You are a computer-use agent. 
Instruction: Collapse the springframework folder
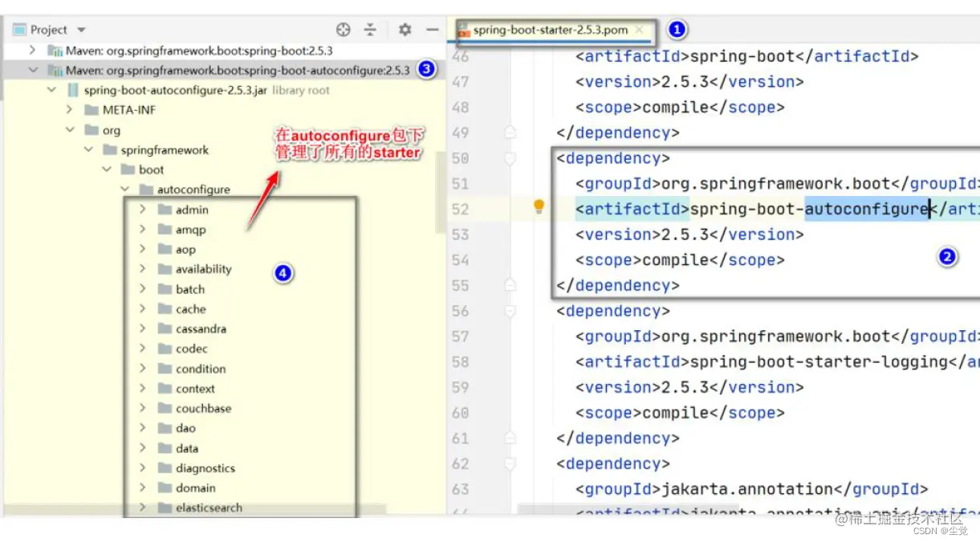click(87, 149)
